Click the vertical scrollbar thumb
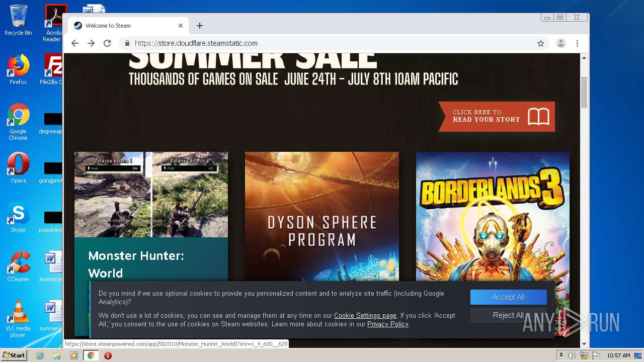Image resolution: width=644 pixels, height=362 pixels. pyautogui.click(x=584, y=92)
